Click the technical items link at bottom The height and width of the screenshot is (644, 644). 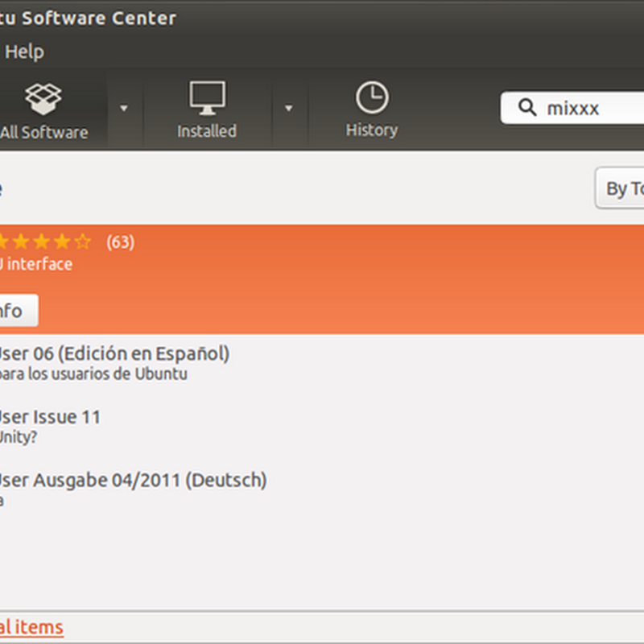tap(31, 627)
